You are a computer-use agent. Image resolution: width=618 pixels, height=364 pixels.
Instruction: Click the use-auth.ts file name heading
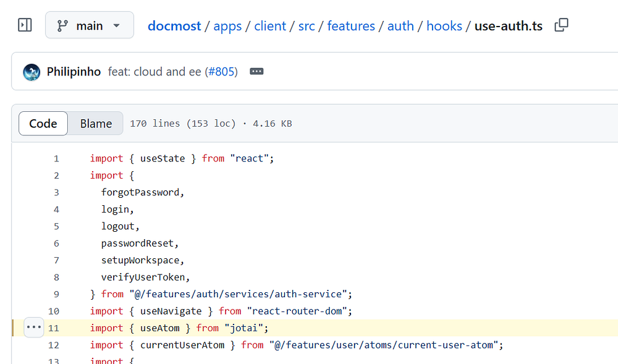tap(509, 26)
